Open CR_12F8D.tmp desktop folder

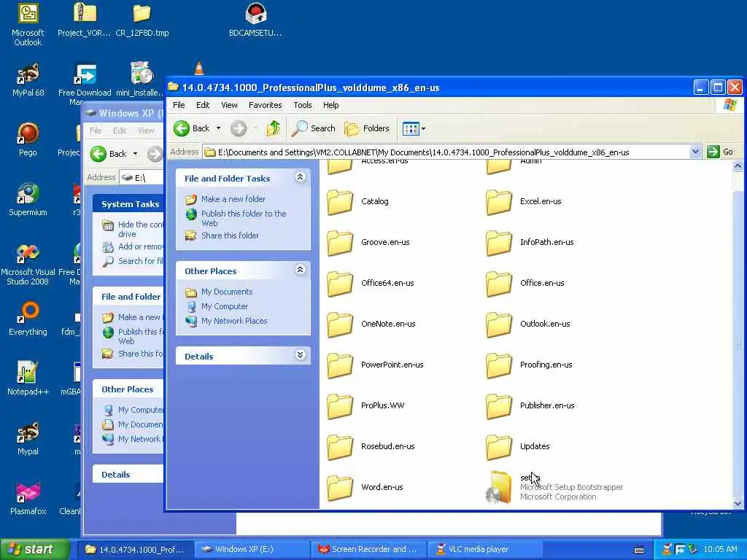pyautogui.click(x=142, y=20)
